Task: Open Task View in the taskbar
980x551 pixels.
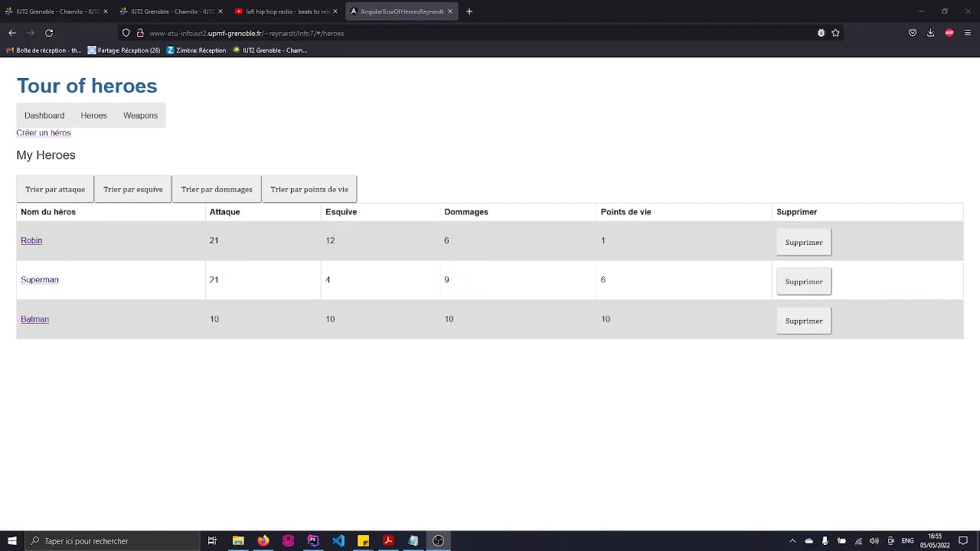Action: (x=212, y=541)
